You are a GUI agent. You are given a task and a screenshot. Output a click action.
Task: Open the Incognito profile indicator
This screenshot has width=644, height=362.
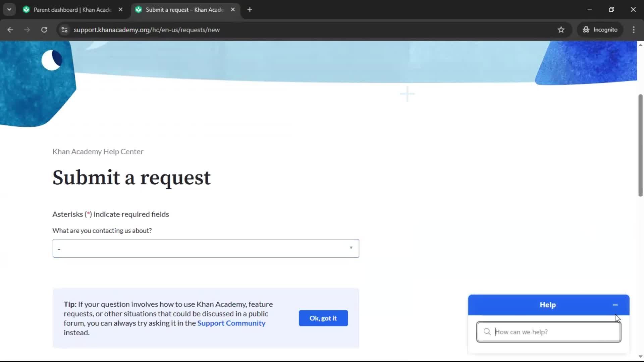[x=600, y=30]
